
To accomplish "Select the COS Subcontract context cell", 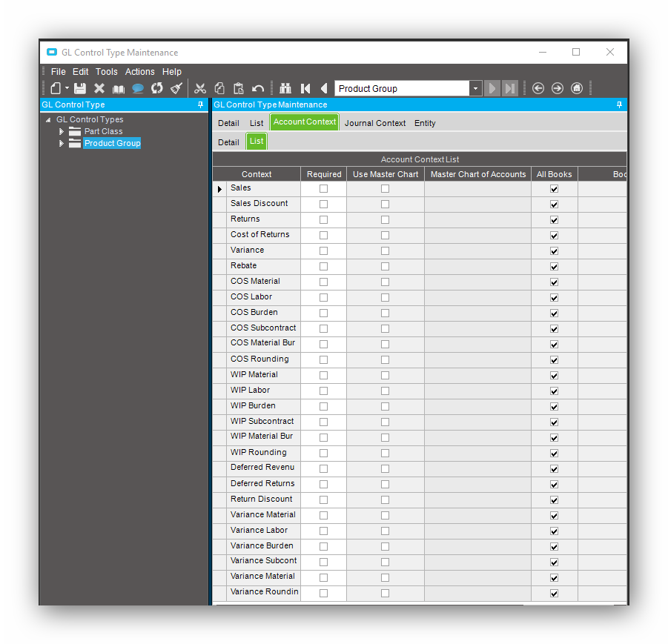I will coord(263,328).
